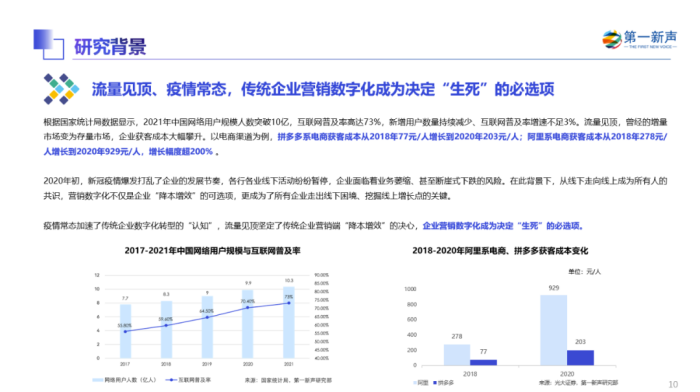Click the 拼多多 bar labeled 77
This screenshot has width=700, height=392.
click(483, 363)
